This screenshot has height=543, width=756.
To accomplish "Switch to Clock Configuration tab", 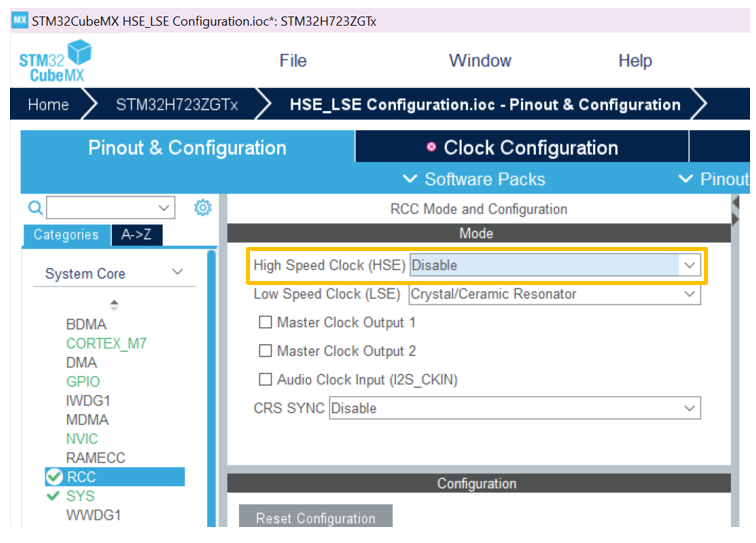I will (x=522, y=147).
